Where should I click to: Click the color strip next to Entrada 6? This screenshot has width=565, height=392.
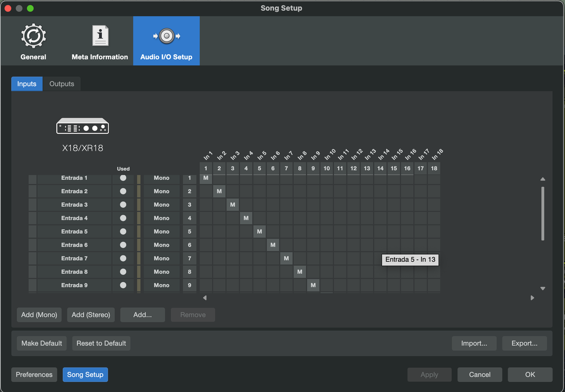pyautogui.click(x=139, y=245)
